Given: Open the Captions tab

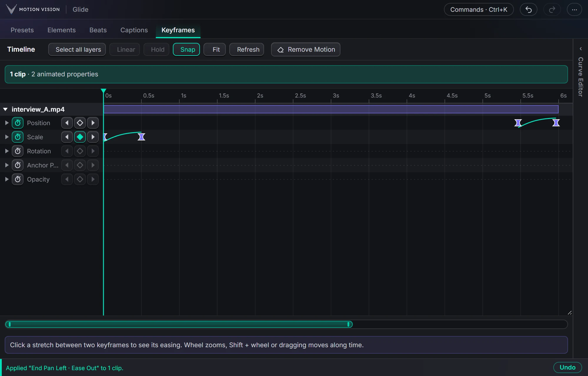Looking at the screenshot, I should [x=134, y=30].
